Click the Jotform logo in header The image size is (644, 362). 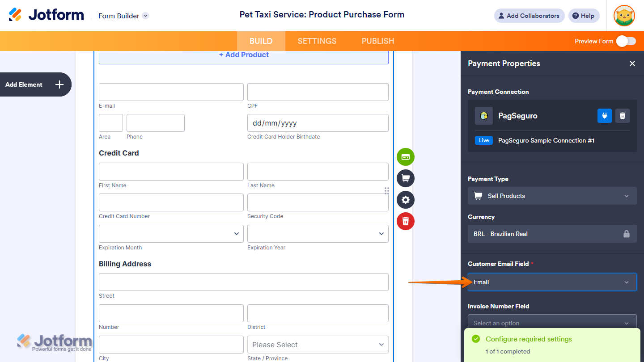point(46,15)
